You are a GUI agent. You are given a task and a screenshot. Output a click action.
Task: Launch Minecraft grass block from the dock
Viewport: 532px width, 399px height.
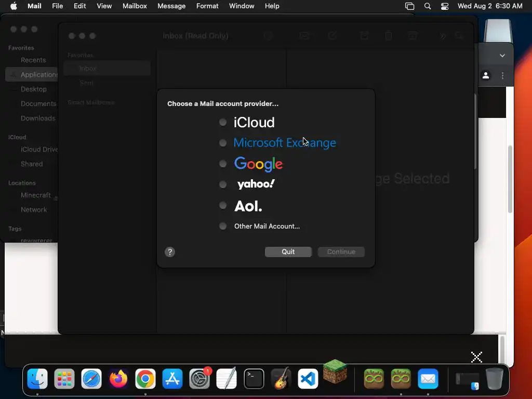click(335, 371)
